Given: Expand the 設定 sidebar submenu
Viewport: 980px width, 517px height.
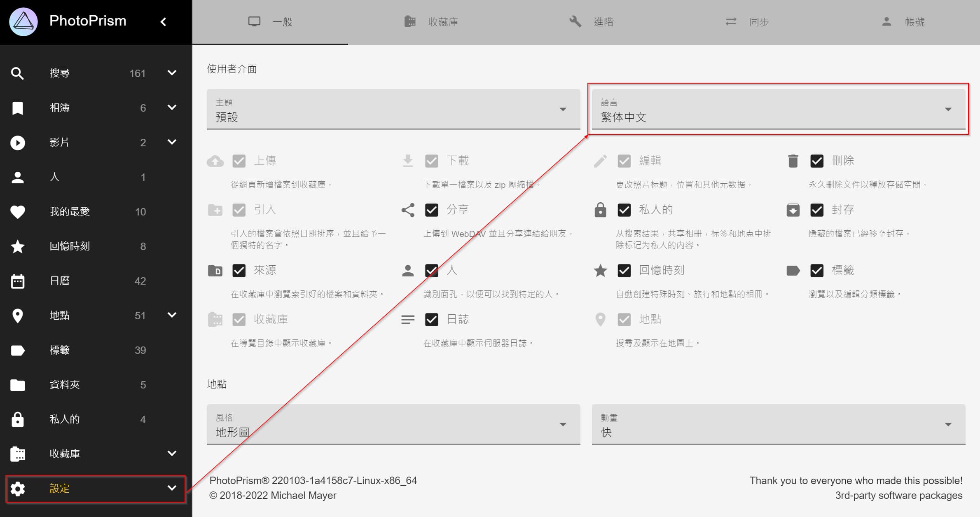Looking at the screenshot, I should pyautogui.click(x=172, y=488).
